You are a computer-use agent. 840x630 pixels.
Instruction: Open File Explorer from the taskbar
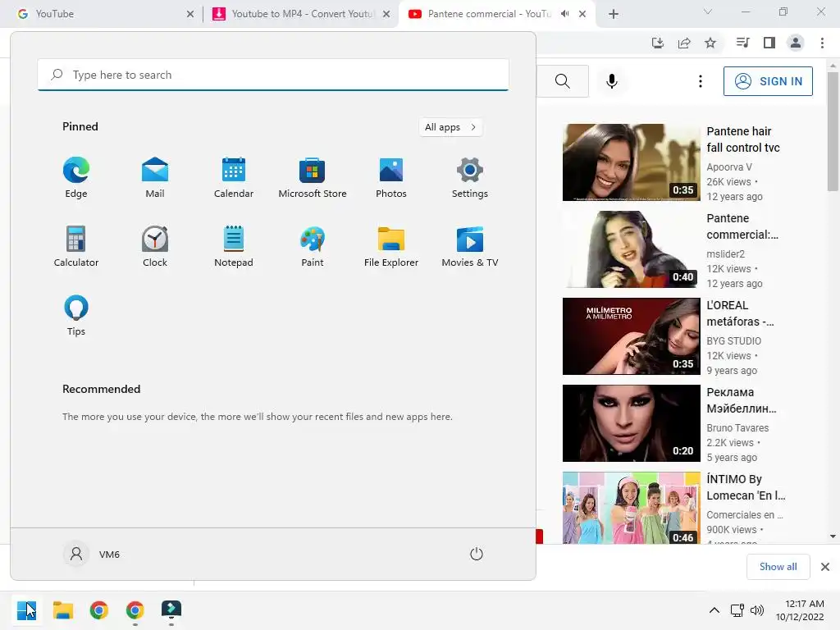pyautogui.click(x=62, y=610)
